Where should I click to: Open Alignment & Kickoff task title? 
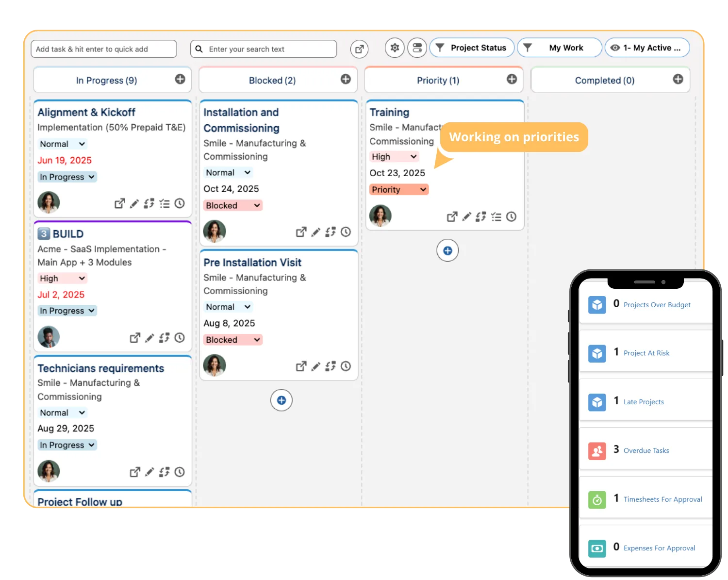pos(86,112)
